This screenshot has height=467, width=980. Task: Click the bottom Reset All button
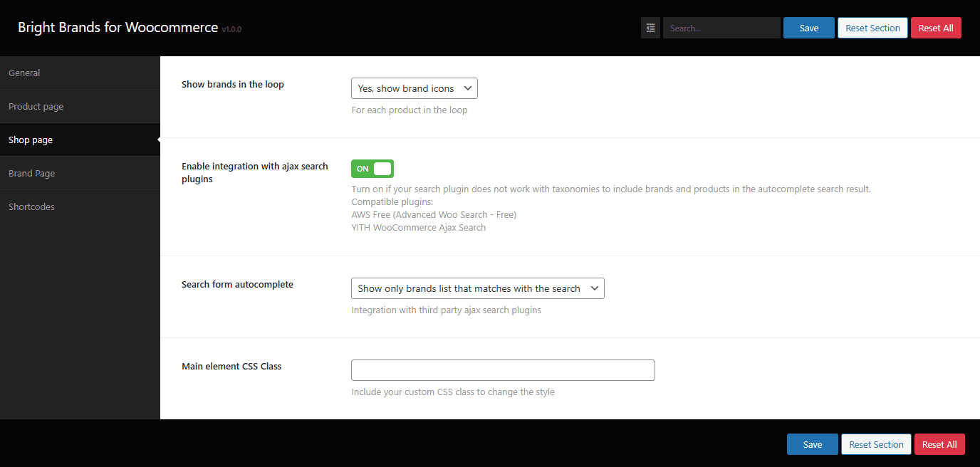939,444
